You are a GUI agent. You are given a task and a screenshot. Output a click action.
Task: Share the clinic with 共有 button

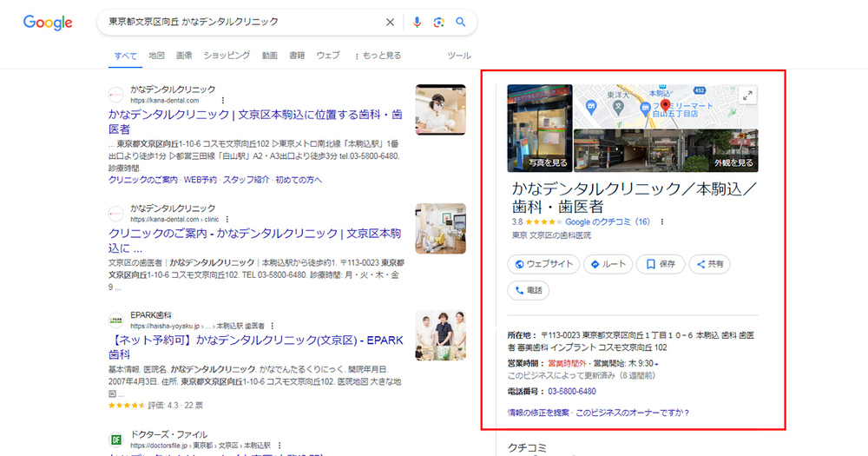click(x=709, y=264)
